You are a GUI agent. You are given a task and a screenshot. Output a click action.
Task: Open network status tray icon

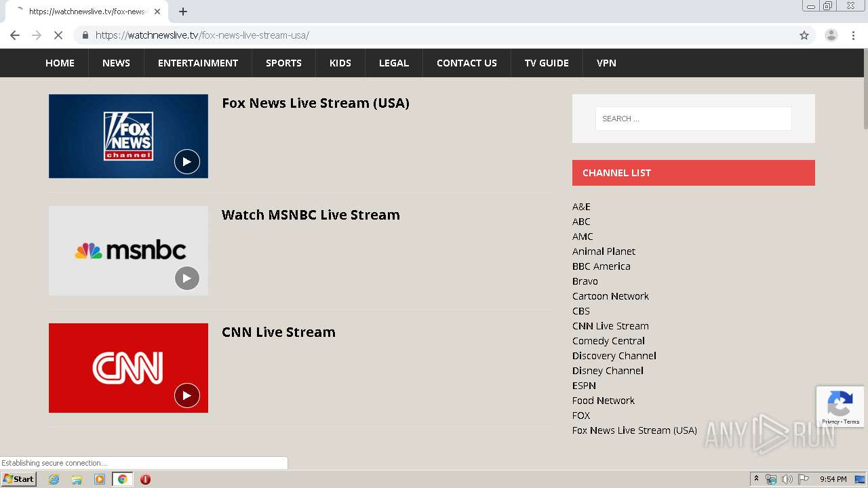pos(771,479)
